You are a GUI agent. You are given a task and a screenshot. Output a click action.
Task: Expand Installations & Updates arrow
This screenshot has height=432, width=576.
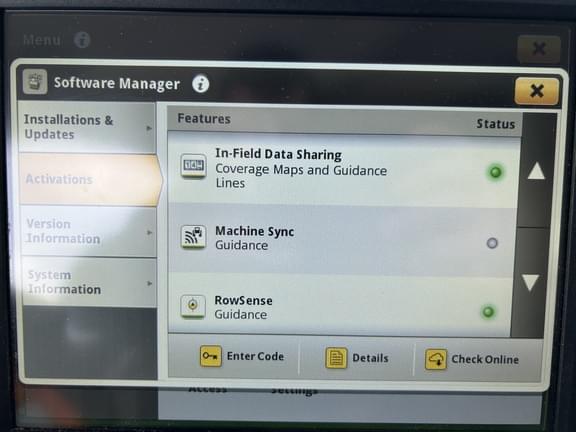[x=149, y=128]
